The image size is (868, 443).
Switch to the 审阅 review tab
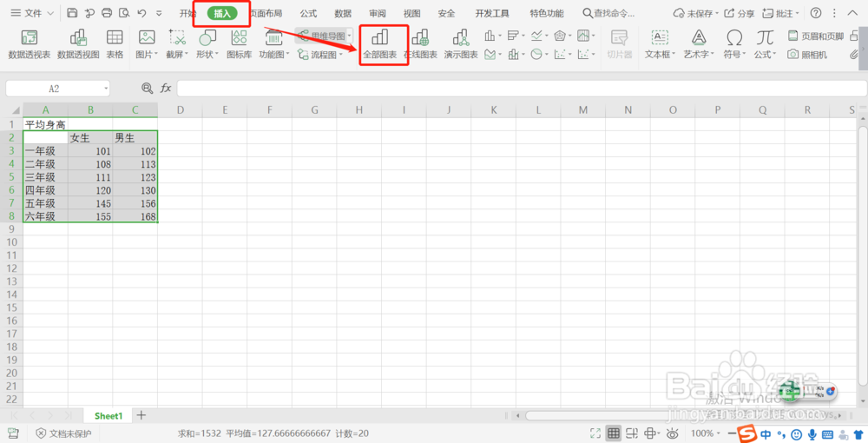(x=377, y=13)
